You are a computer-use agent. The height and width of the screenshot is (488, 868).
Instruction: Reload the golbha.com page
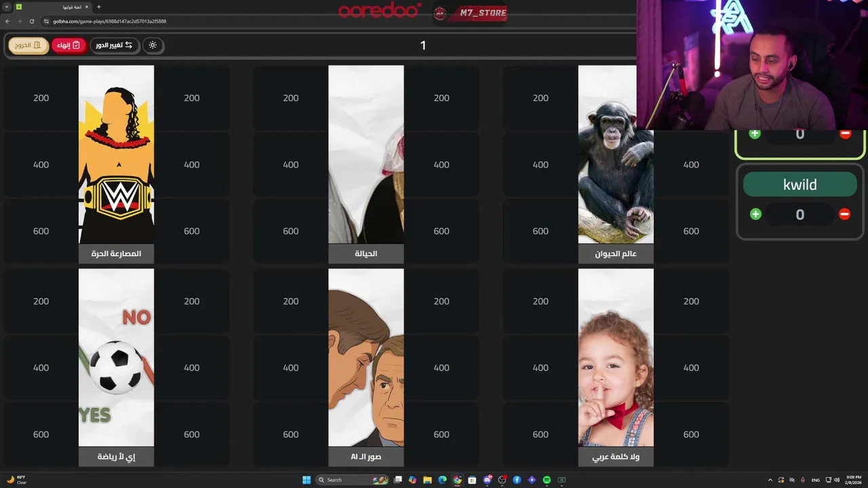[x=31, y=21]
